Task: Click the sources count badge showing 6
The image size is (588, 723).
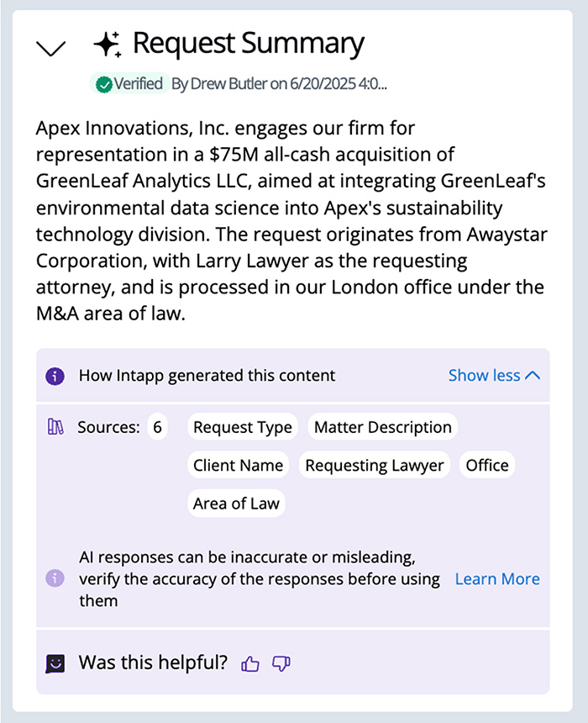Action: click(x=157, y=427)
